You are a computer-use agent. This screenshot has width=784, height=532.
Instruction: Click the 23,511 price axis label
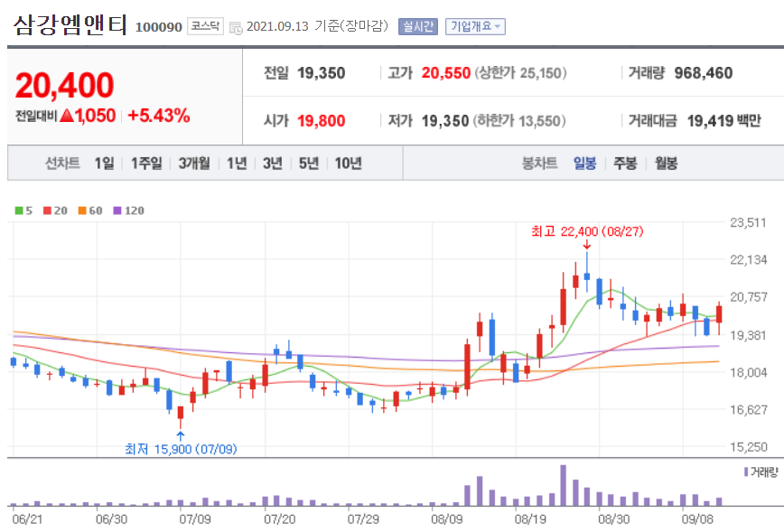click(x=749, y=222)
